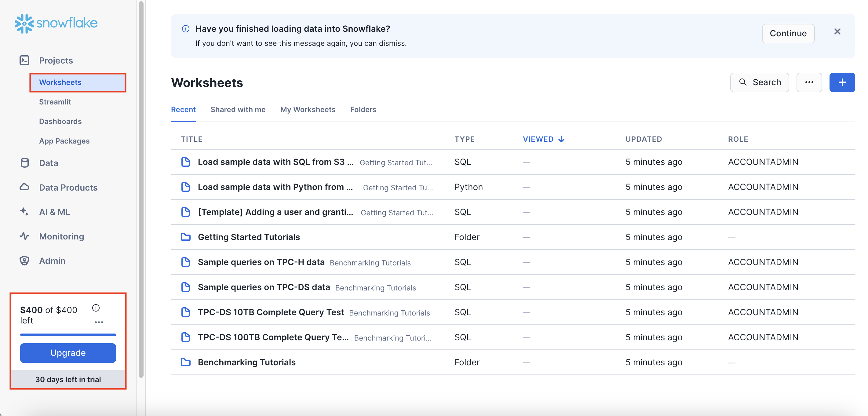
Task: Sort by the VIEWED column arrow
Action: pyautogui.click(x=561, y=139)
